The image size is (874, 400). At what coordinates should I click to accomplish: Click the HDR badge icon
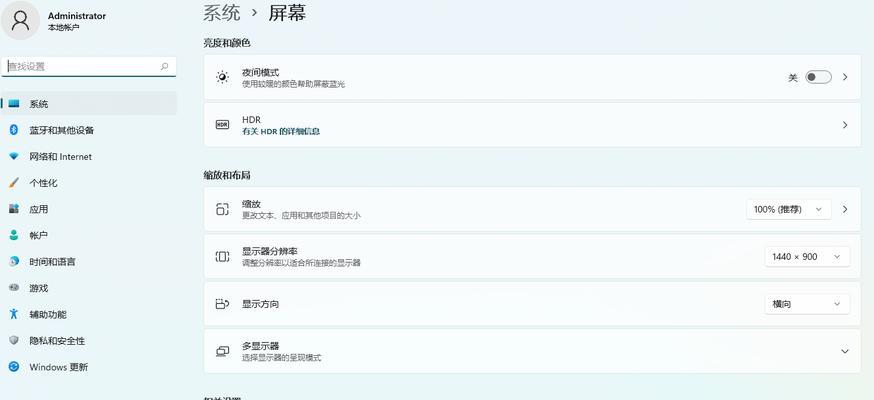pyautogui.click(x=222, y=125)
